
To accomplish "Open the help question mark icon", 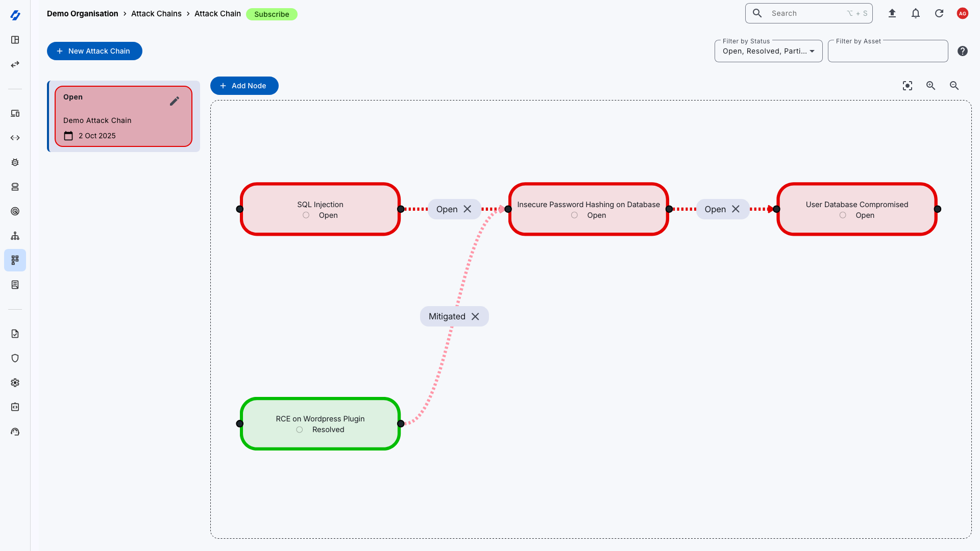I will (963, 51).
